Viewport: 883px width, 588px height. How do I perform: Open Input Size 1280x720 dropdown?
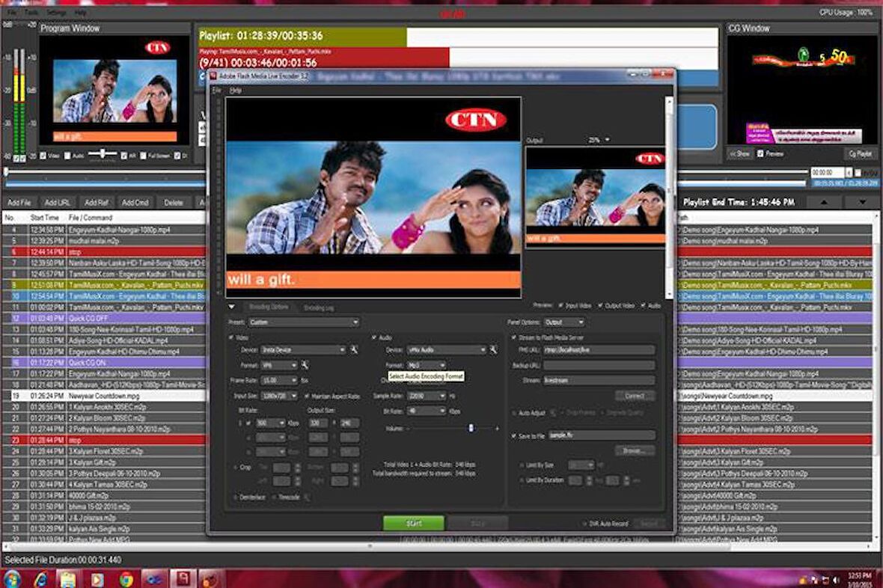280,396
